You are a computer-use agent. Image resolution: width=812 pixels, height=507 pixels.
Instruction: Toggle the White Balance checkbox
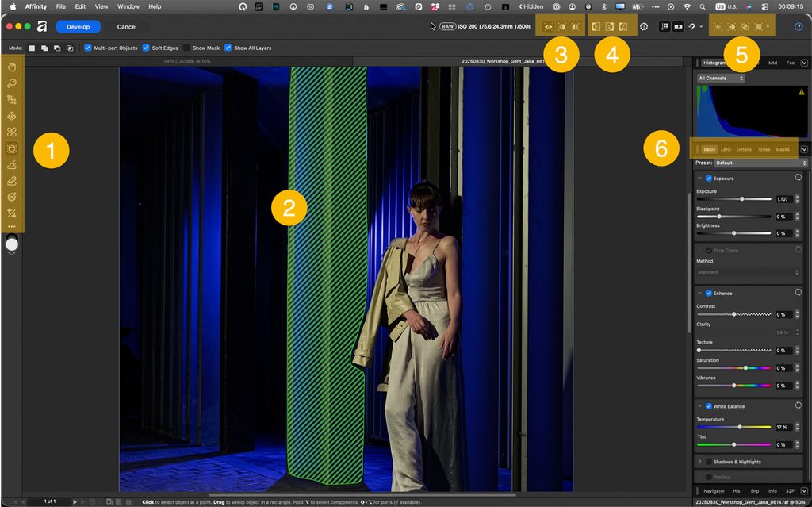708,406
